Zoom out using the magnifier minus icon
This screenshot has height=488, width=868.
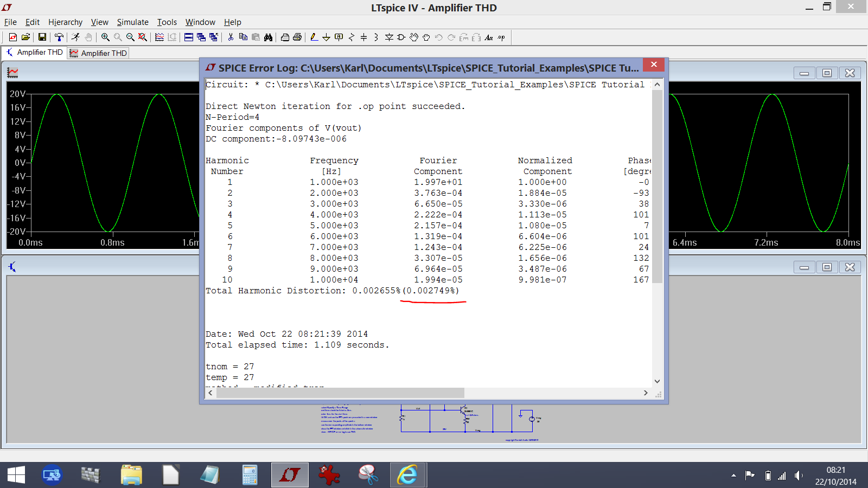pyautogui.click(x=130, y=37)
